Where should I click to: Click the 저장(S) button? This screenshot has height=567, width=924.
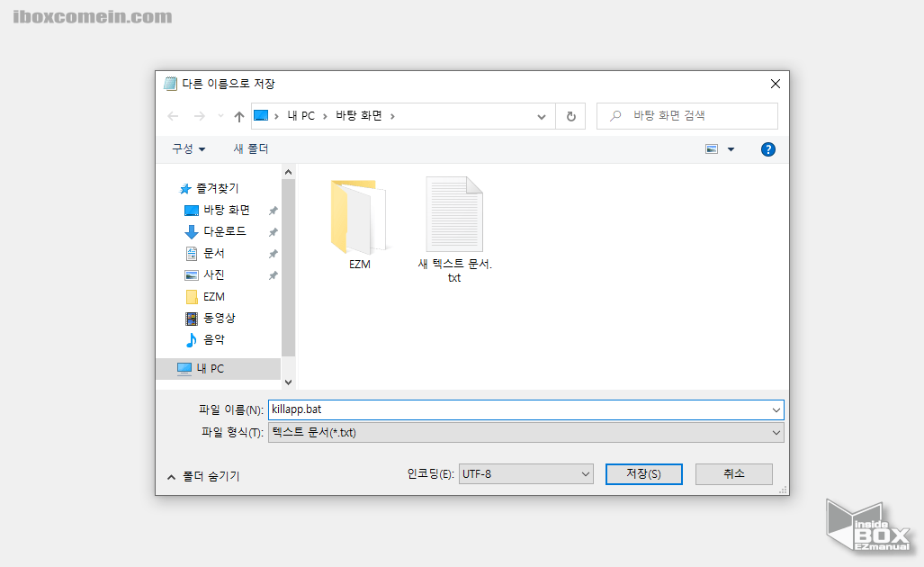click(x=643, y=473)
